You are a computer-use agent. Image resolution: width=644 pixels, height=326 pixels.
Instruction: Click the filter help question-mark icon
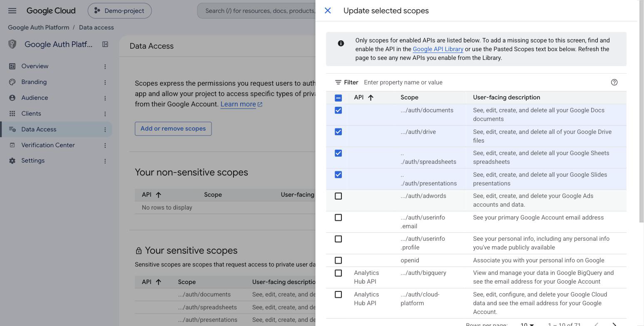614,82
